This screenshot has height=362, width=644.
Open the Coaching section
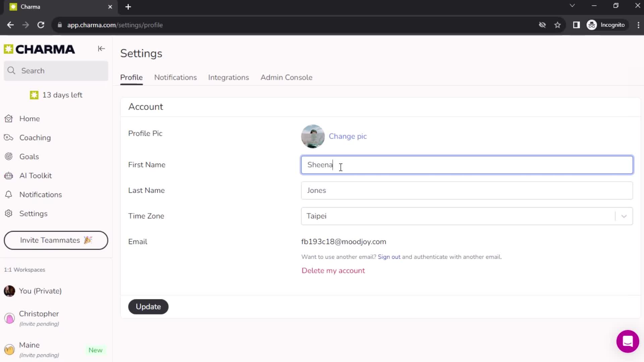tap(35, 137)
